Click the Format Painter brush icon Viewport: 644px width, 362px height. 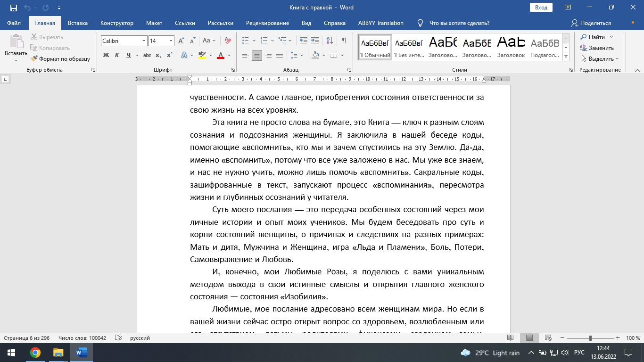pos(34,59)
